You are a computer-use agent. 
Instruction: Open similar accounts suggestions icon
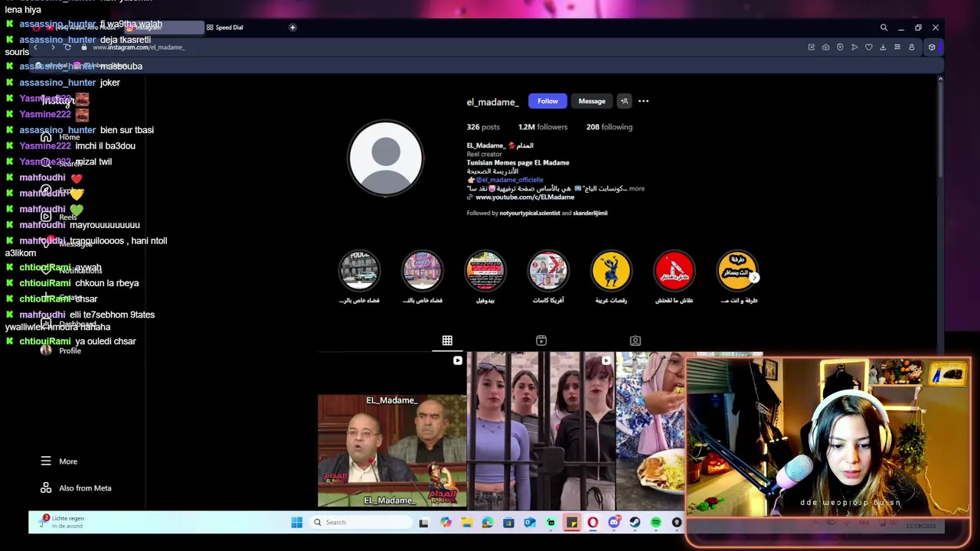[624, 101]
